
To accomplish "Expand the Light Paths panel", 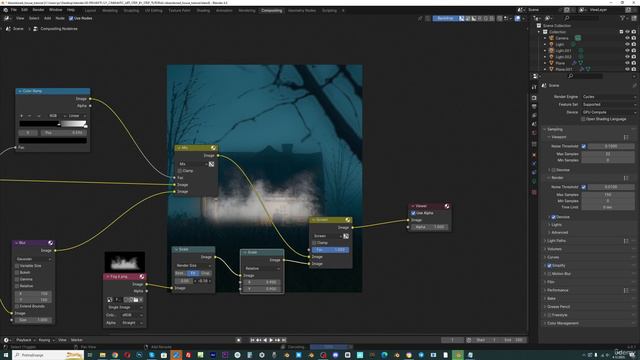I will point(556,241).
